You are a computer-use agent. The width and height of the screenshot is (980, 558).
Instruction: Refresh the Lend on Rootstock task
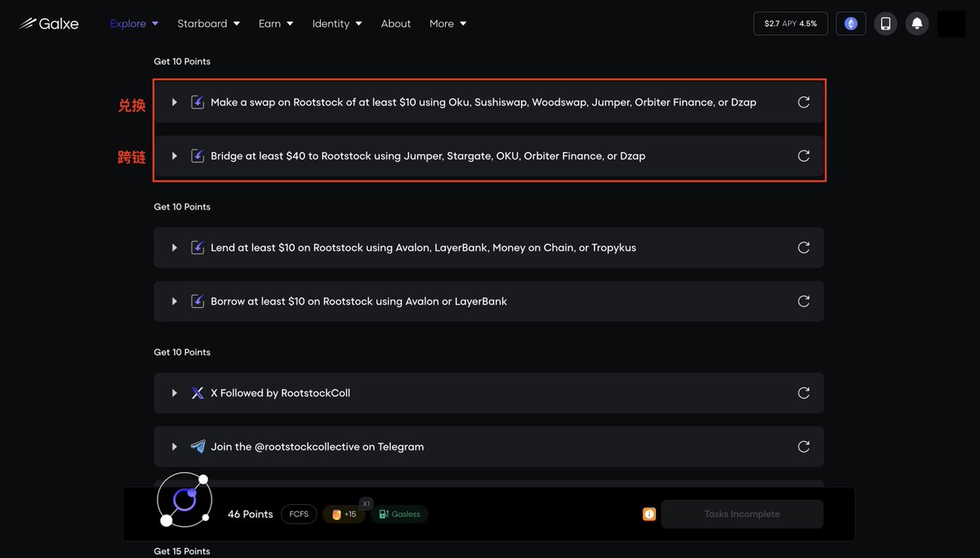coord(804,248)
